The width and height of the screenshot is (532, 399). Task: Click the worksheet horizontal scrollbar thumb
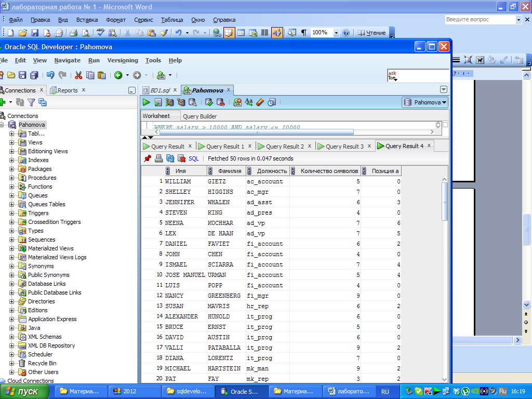point(258,132)
